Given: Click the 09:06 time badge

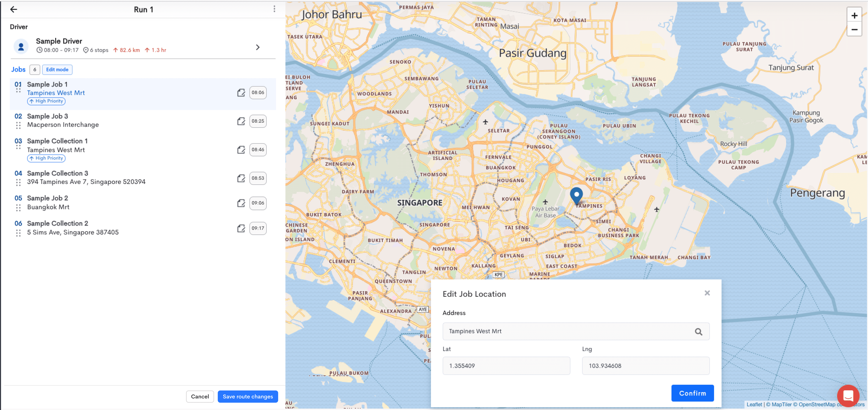Looking at the screenshot, I should tap(258, 203).
